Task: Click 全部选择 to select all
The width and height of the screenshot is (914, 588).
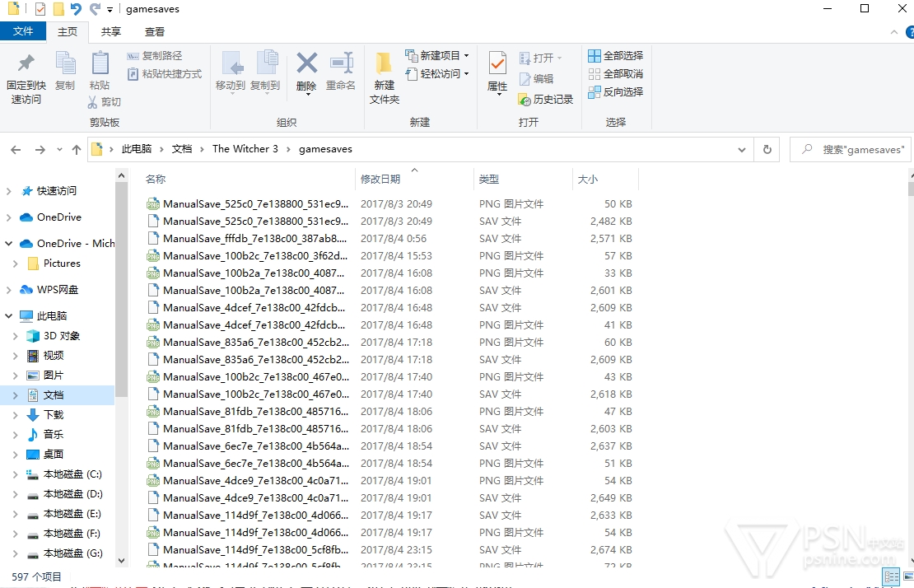Action: click(x=616, y=56)
